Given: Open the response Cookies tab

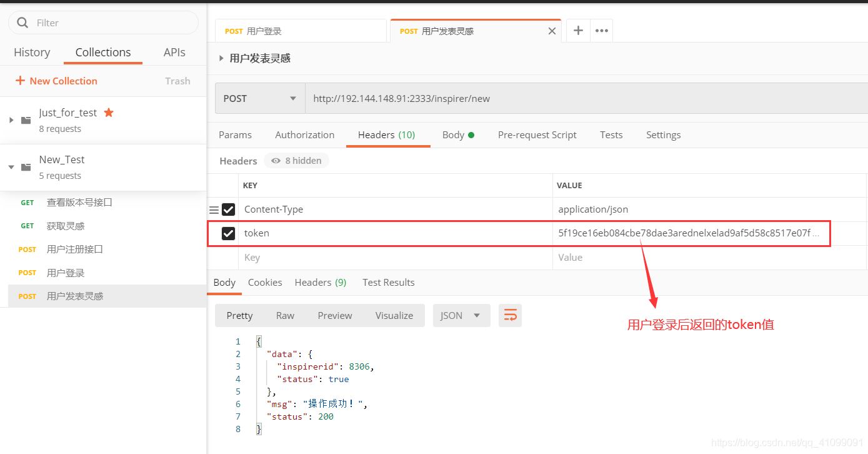Looking at the screenshot, I should pyautogui.click(x=265, y=282).
